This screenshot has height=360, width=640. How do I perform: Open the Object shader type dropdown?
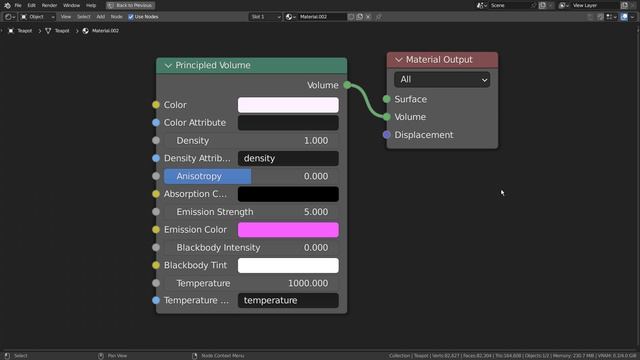click(37, 17)
